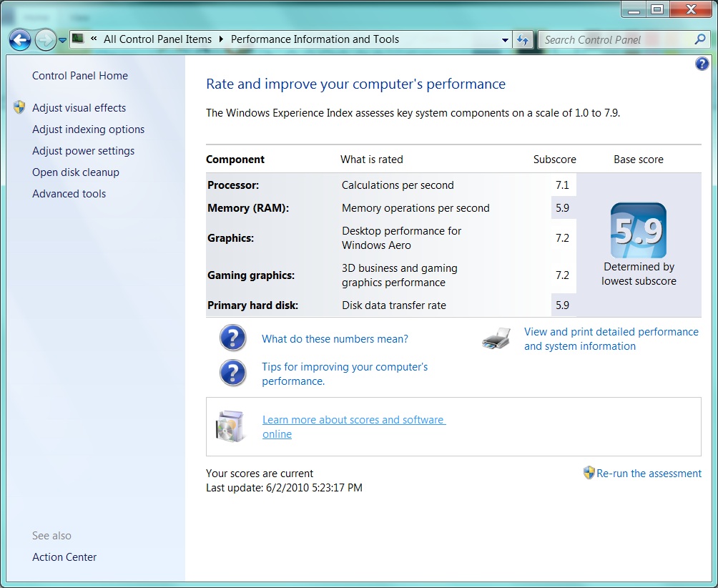
Task: Open the address bar history dropdown
Action: tap(505, 40)
